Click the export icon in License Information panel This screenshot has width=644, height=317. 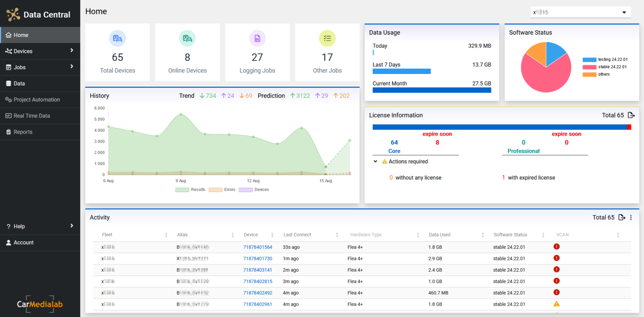point(631,115)
